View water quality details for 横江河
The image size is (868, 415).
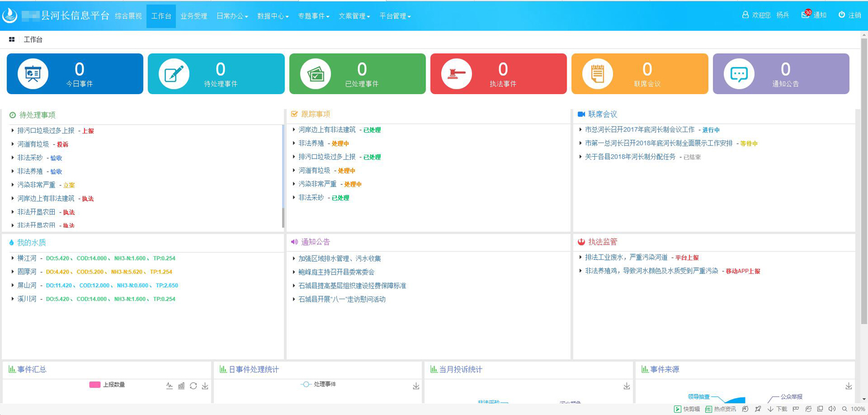click(25, 258)
